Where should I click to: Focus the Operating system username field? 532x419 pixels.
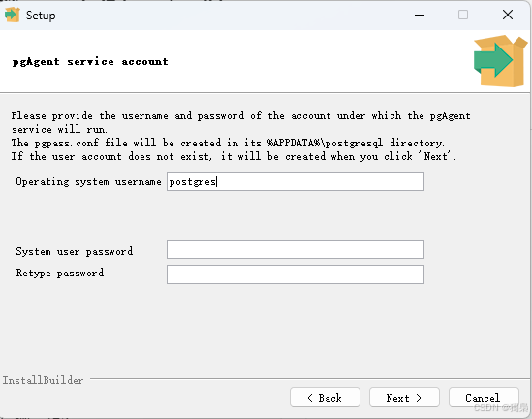(x=296, y=181)
